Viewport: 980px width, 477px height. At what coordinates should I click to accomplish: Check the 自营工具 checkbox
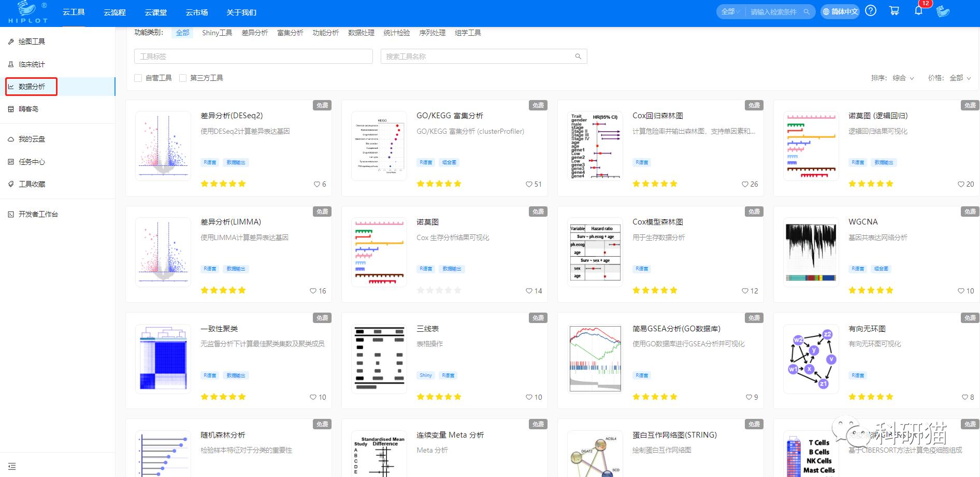click(138, 77)
